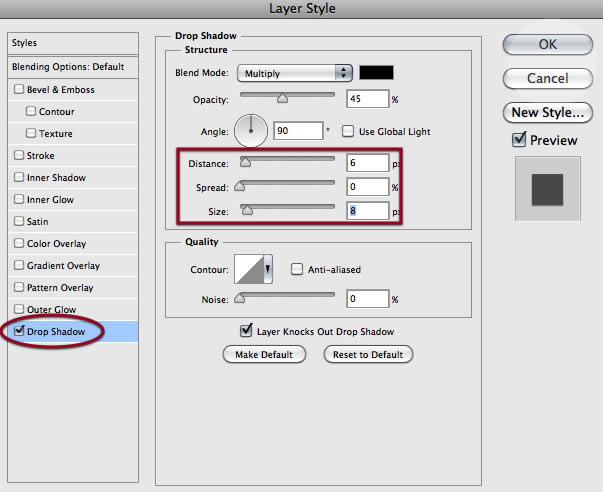
Task: Enable the Gradient Overlay checkbox
Action: click(18, 265)
